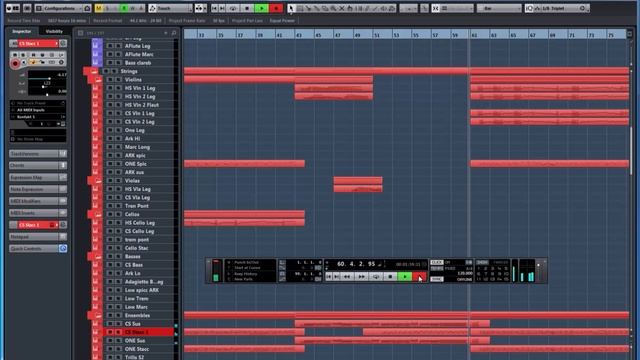Expand the Notepad inspector section
Viewport: 640px width, 360px height.
38,236
